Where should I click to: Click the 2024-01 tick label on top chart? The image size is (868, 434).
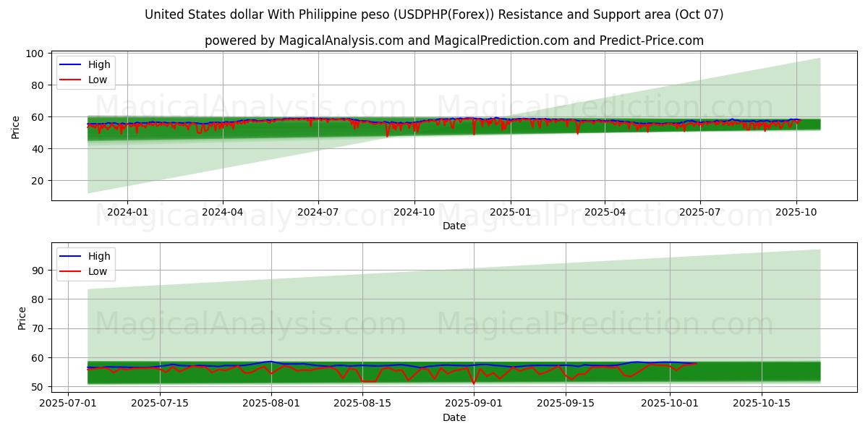[x=127, y=212]
